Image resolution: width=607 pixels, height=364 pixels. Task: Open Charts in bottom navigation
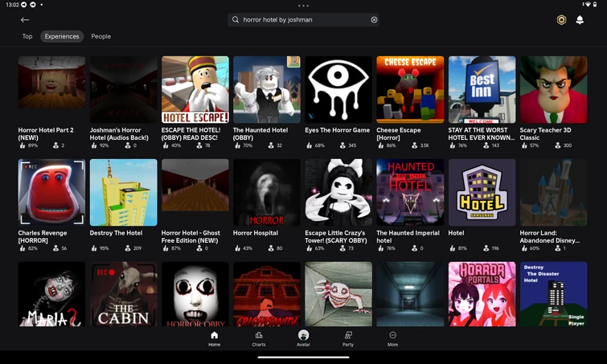(x=259, y=338)
